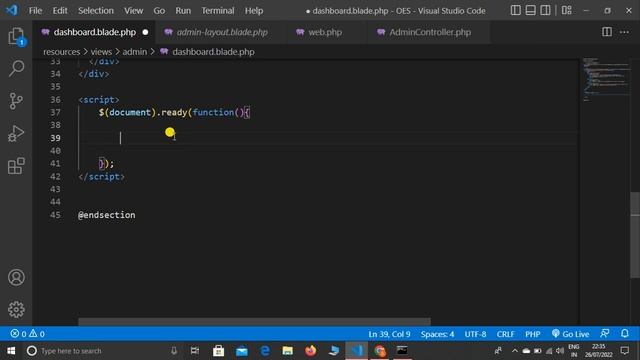Open Customize Layout options
The width and height of the screenshot is (640, 360).
(x=567, y=11)
